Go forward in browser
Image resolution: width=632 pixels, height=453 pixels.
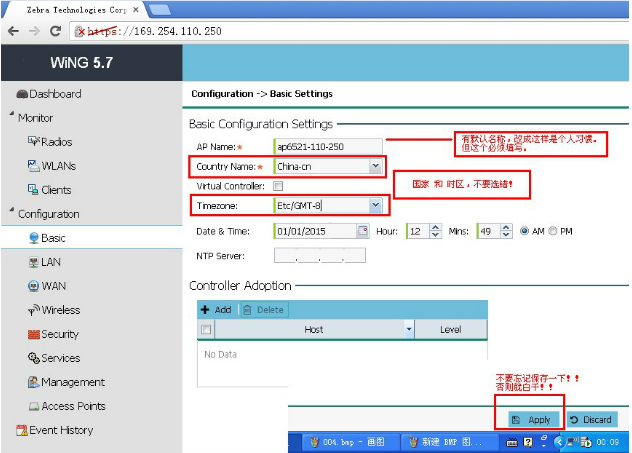click(35, 31)
